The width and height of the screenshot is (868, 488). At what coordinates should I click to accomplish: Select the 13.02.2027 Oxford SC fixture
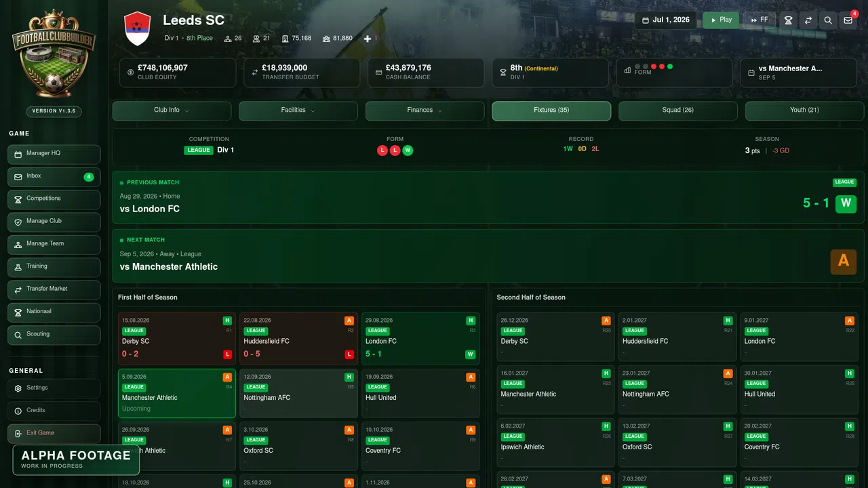point(677,443)
